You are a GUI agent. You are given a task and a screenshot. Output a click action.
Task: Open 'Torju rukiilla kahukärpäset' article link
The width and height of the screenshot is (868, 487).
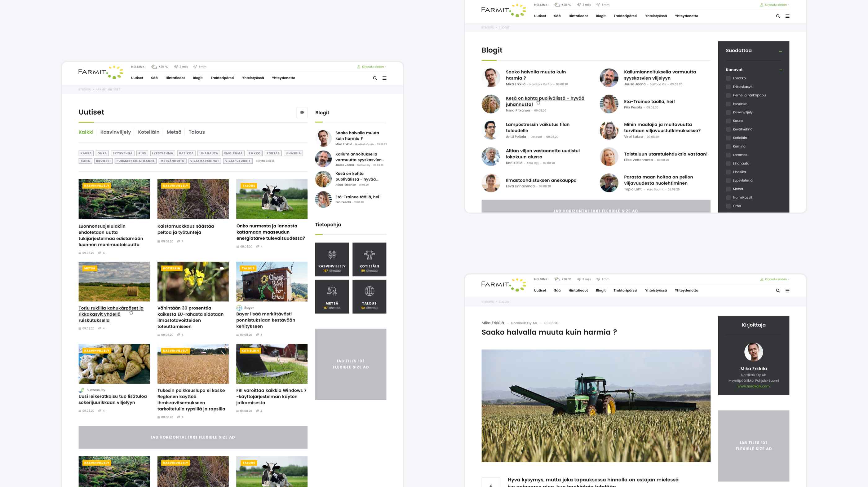pyautogui.click(x=111, y=314)
